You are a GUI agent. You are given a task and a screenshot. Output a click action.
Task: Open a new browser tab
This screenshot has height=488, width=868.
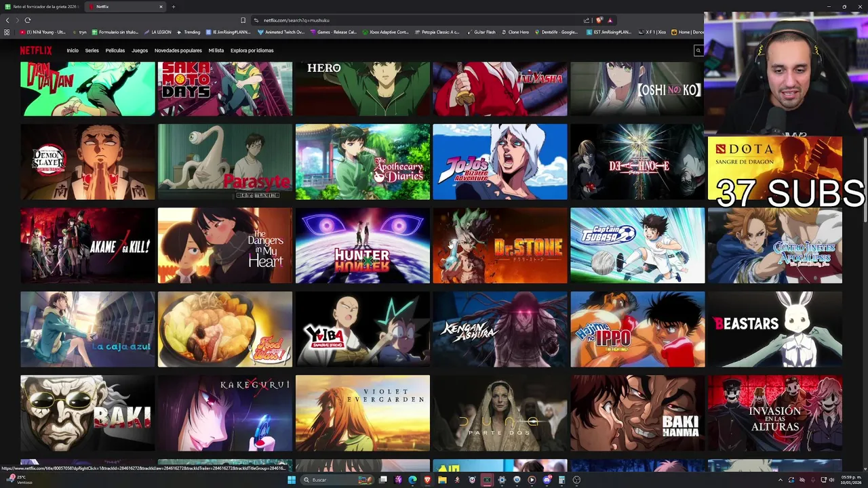tap(174, 7)
